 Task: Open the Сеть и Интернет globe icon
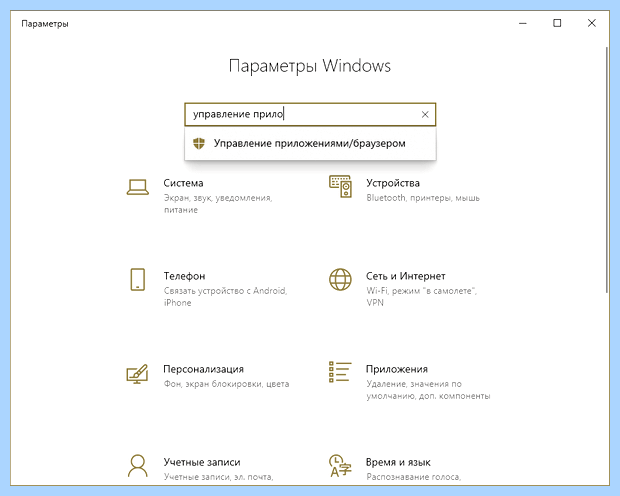pyautogui.click(x=340, y=279)
